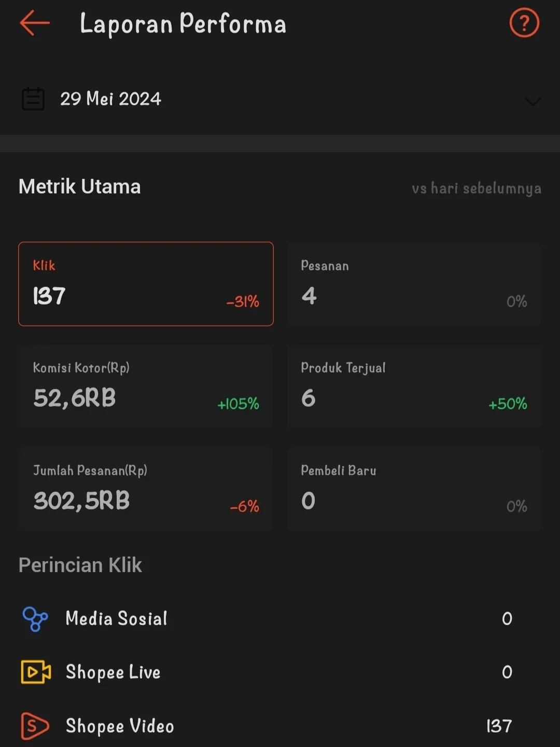Click the Laporan Performa page title

pyautogui.click(x=183, y=24)
